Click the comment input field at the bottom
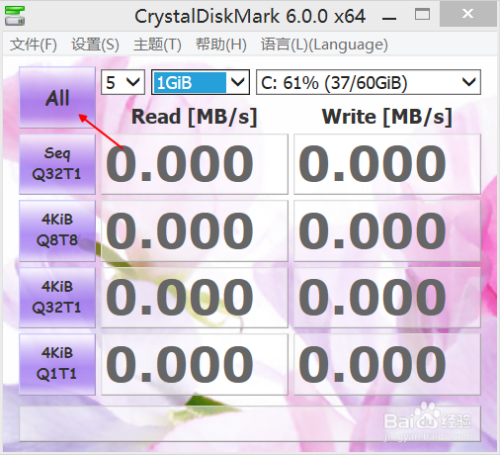500x455 pixels. click(x=250, y=424)
